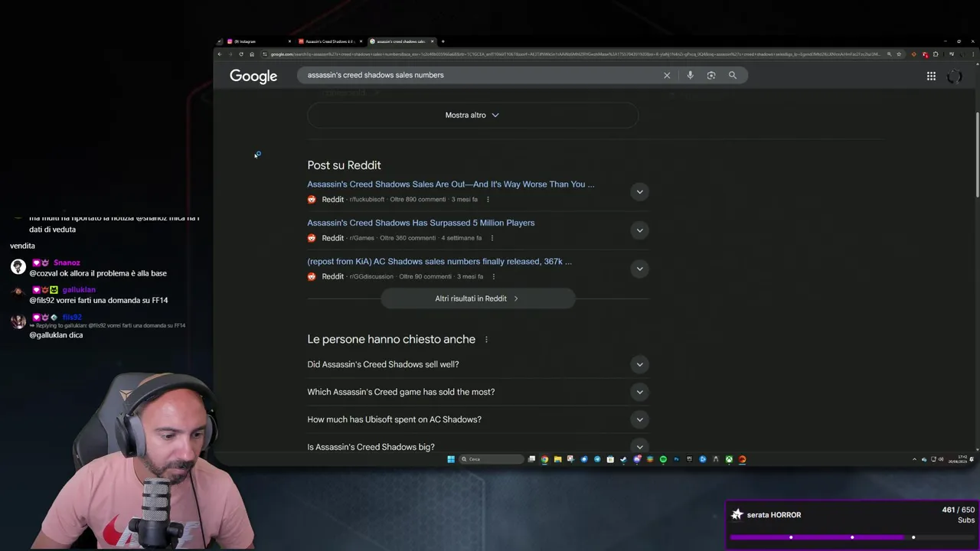The width and height of the screenshot is (980, 551).
Task: Expand results with 'Mostra altro'
Action: [472, 115]
